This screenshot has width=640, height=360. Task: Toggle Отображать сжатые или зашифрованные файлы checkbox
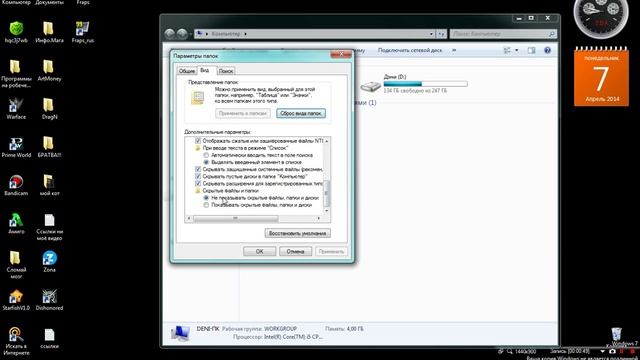click(x=198, y=141)
